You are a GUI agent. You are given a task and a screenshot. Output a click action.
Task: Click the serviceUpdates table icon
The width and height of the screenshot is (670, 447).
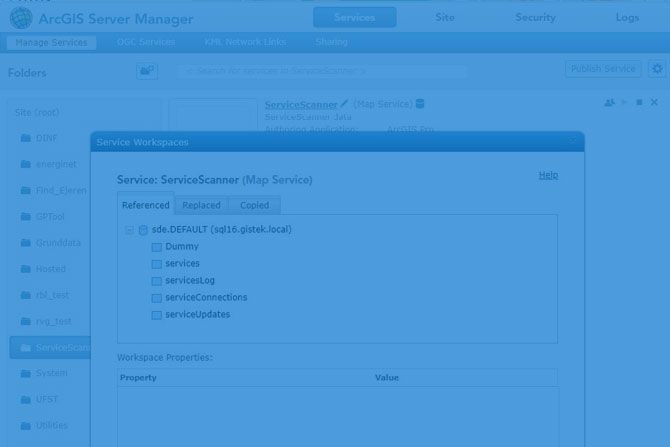pos(157,315)
